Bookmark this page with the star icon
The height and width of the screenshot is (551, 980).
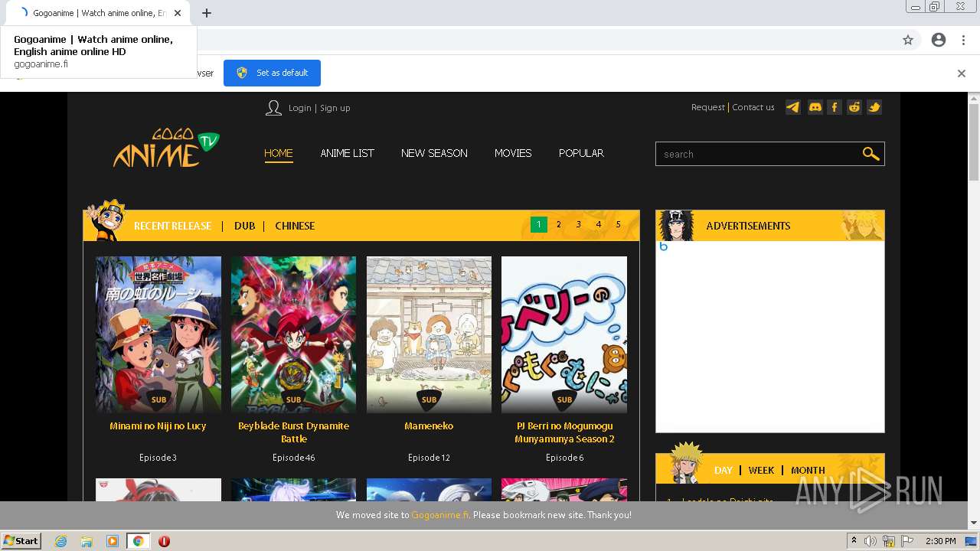pos(908,40)
